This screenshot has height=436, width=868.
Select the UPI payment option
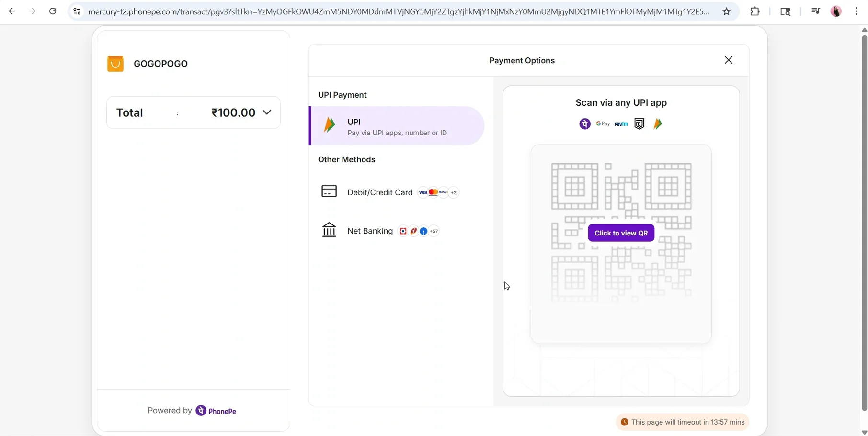(x=397, y=126)
